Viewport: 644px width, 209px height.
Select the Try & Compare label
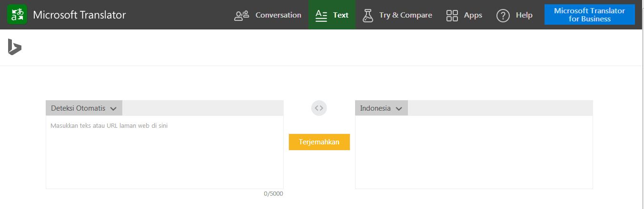click(406, 15)
